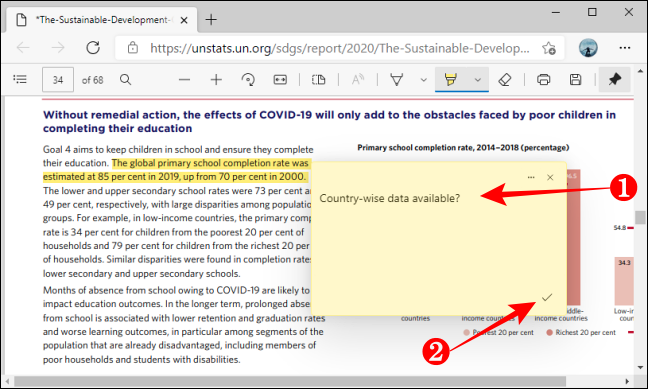Viewport: 648px width, 389px height.
Task: Go forward in browser history
Action: [x=58, y=48]
